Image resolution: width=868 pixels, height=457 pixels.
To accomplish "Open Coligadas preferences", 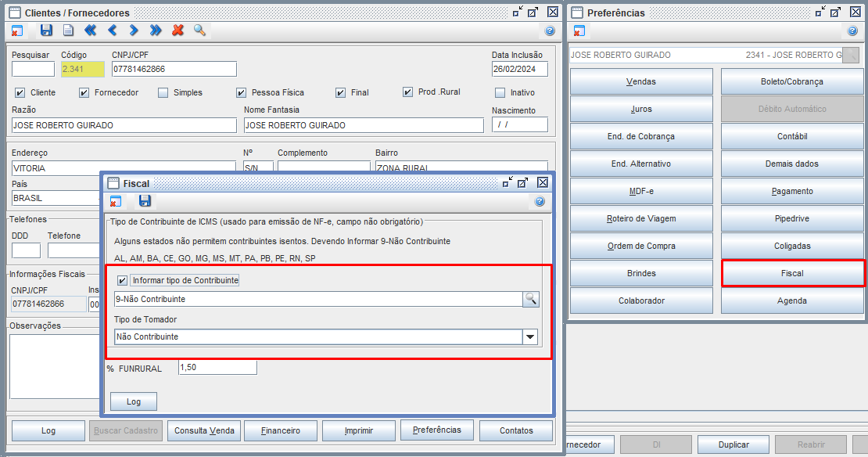I will pyautogui.click(x=792, y=246).
